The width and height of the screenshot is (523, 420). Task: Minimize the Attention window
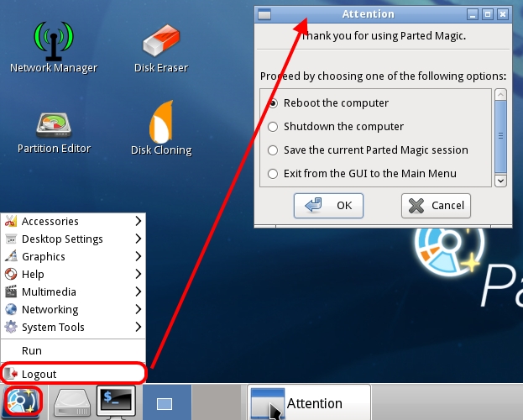(472, 14)
